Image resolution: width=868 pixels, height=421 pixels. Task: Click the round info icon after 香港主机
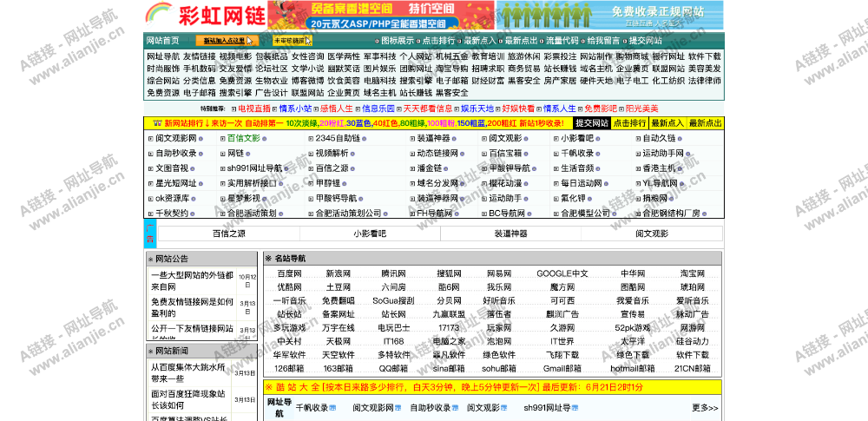click(x=680, y=169)
